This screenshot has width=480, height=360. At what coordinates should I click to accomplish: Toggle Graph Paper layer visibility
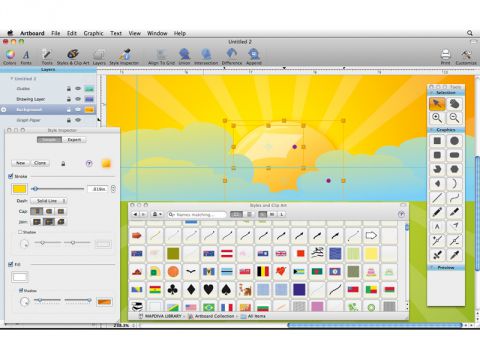[x=78, y=120]
